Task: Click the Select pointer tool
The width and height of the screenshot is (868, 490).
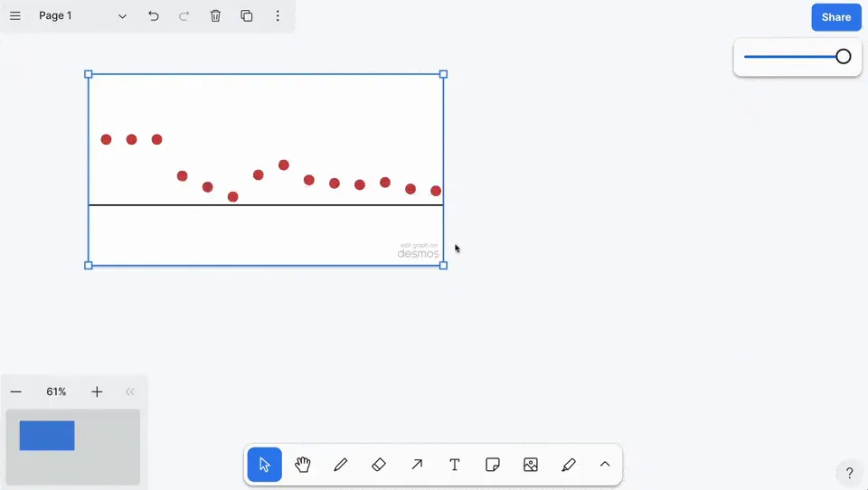Action: point(265,465)
